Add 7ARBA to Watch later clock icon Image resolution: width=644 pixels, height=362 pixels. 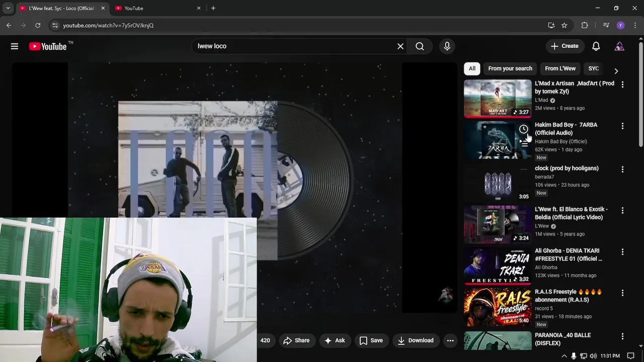point(524,129)
